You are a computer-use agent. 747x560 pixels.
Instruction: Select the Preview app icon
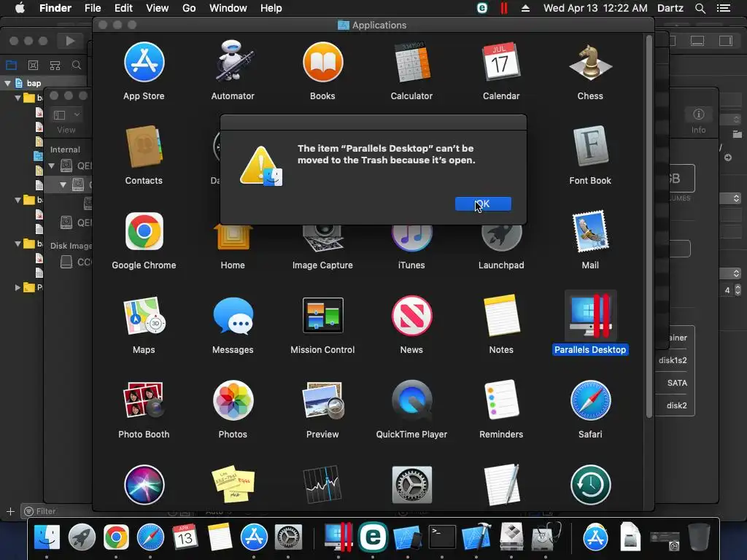click(x=322, y=400)
